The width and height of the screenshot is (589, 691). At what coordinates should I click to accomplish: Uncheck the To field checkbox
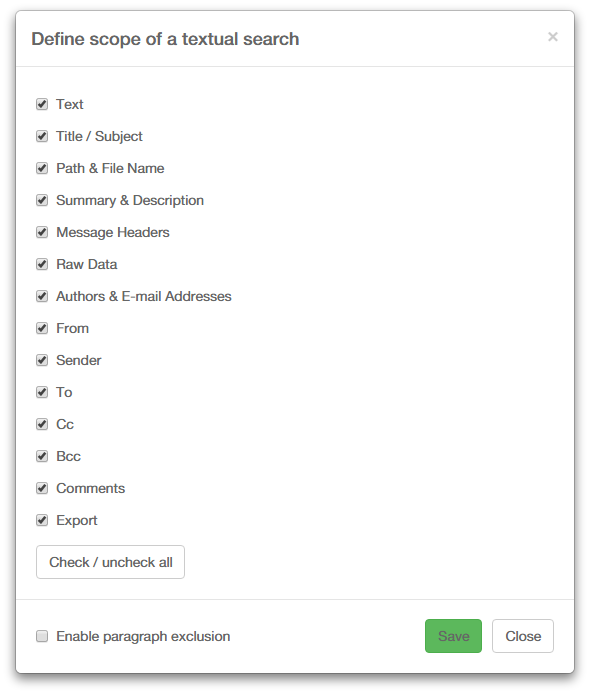pos(42,392)
